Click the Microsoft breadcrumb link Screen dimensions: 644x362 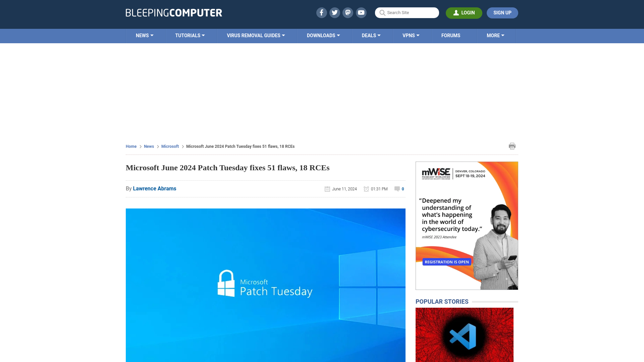coord(170,146)
